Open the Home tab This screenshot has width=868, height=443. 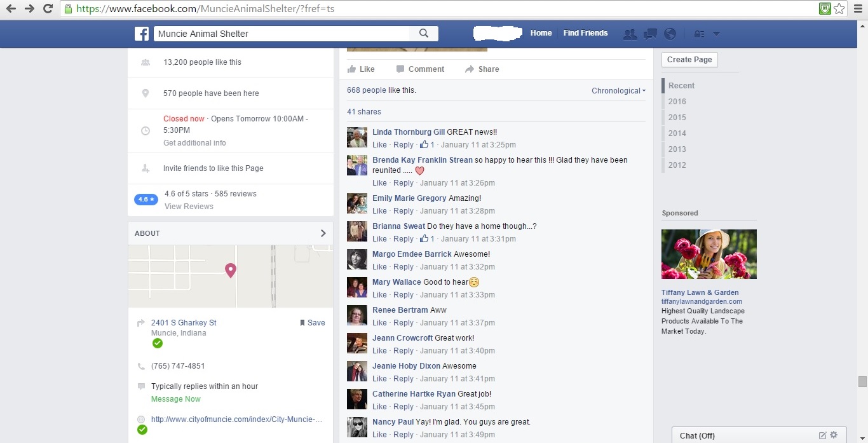(541, 33)
